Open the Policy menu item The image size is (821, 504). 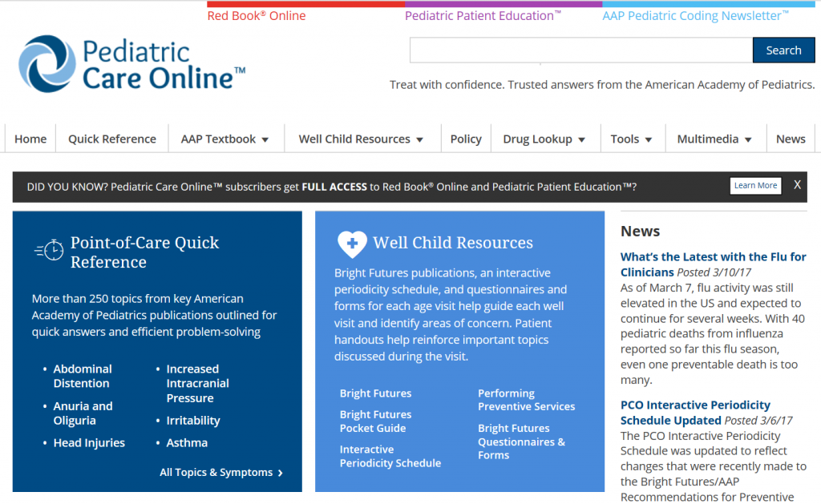466,139
